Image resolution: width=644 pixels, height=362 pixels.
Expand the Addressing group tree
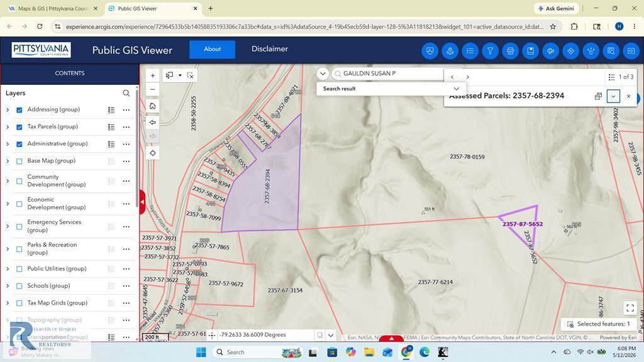tap(8, 110)
